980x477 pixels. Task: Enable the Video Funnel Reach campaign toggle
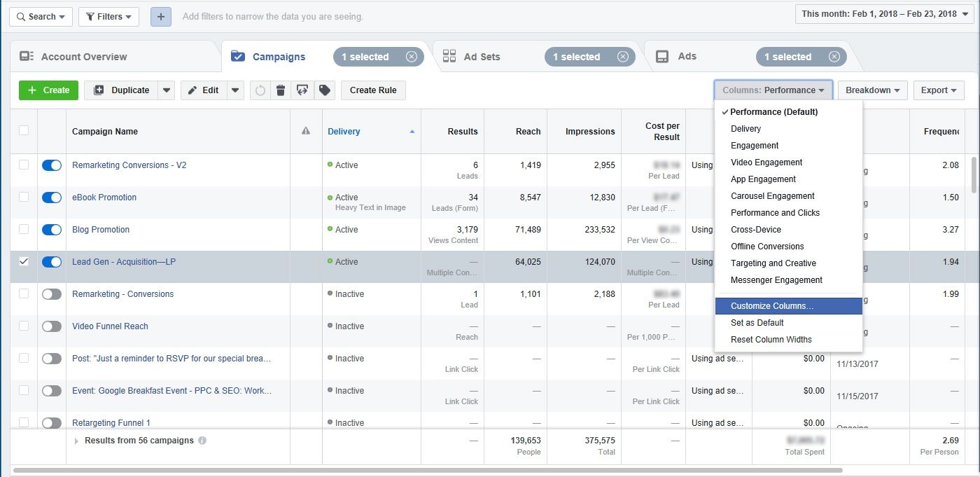coord(51,326)
